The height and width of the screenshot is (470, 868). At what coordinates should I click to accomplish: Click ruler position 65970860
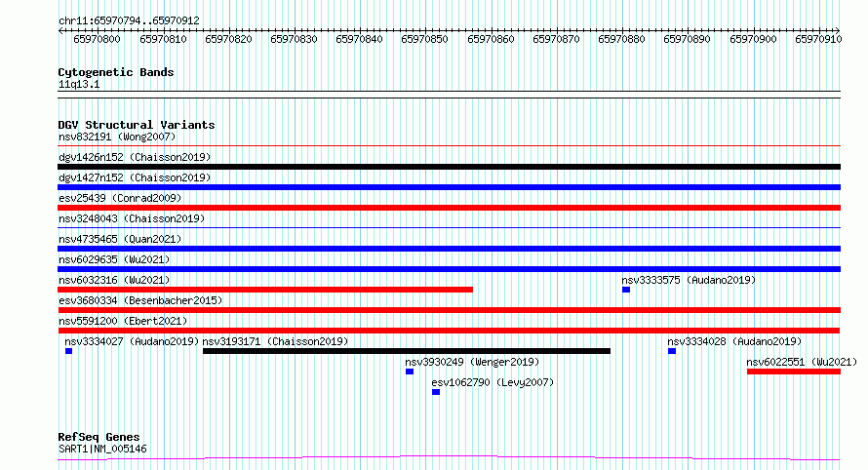(491, 39)
